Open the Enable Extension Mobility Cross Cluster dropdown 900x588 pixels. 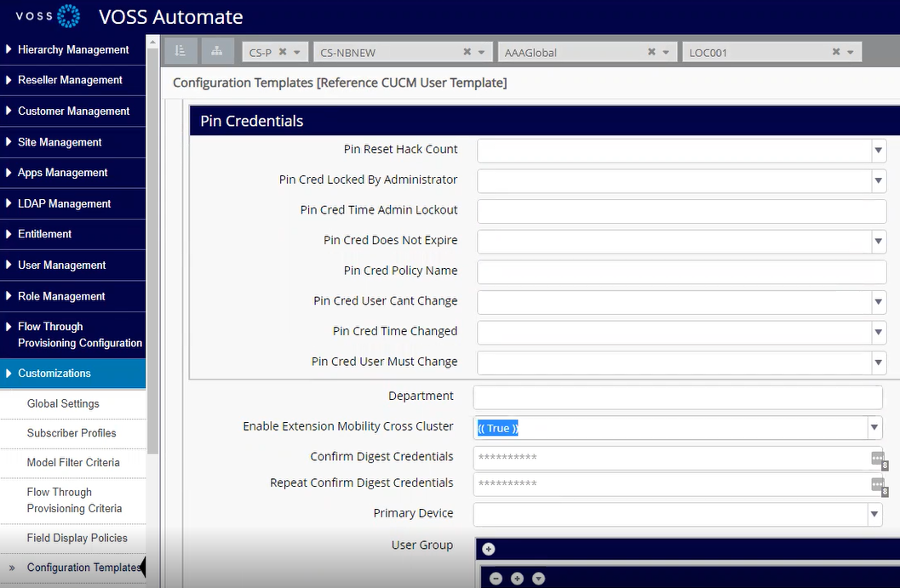point(874,427)
